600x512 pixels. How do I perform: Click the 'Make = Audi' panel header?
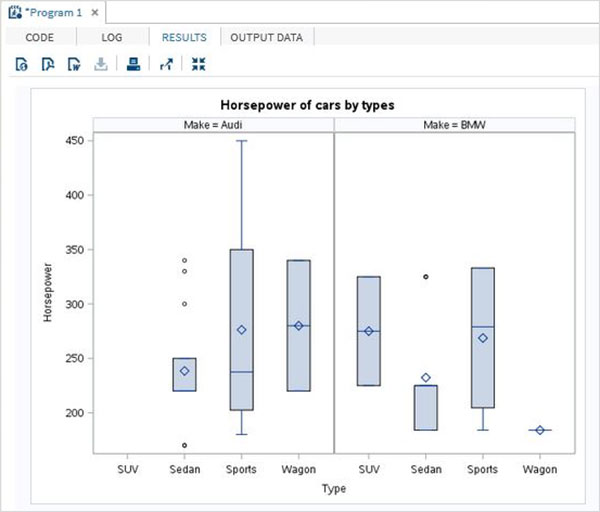[x=213, y=125]
